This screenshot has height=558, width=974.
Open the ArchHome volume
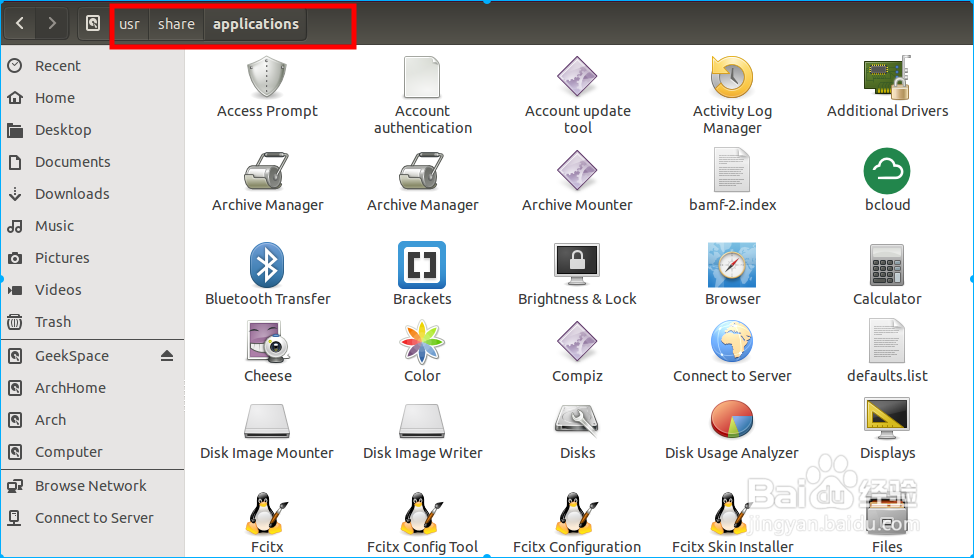pyautogui.click(x=93, y=388)
